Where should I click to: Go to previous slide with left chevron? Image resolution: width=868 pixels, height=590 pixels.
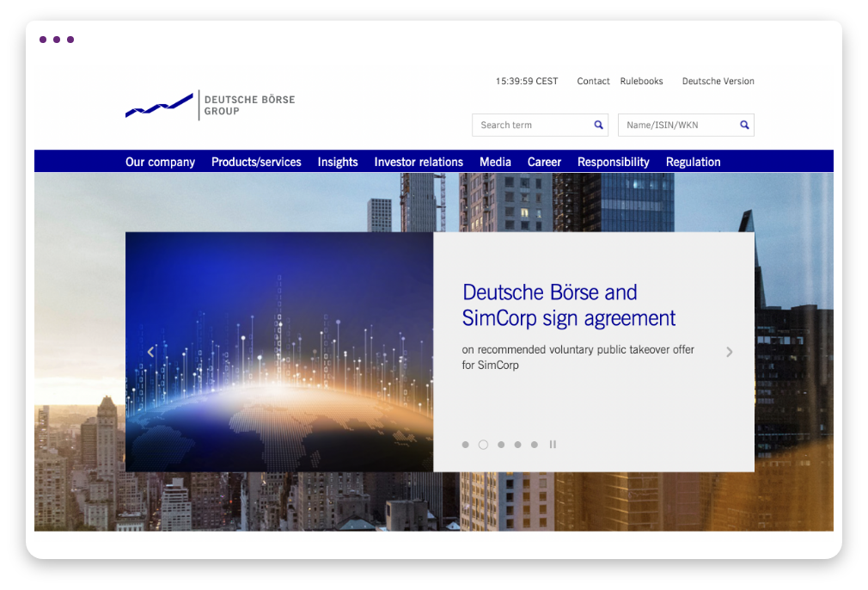tap(150, 352)
